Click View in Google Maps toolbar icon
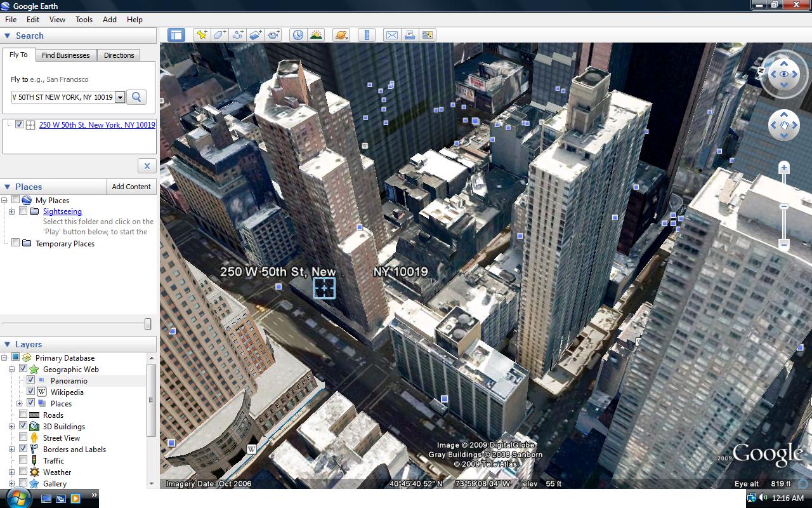 point(427,35)
